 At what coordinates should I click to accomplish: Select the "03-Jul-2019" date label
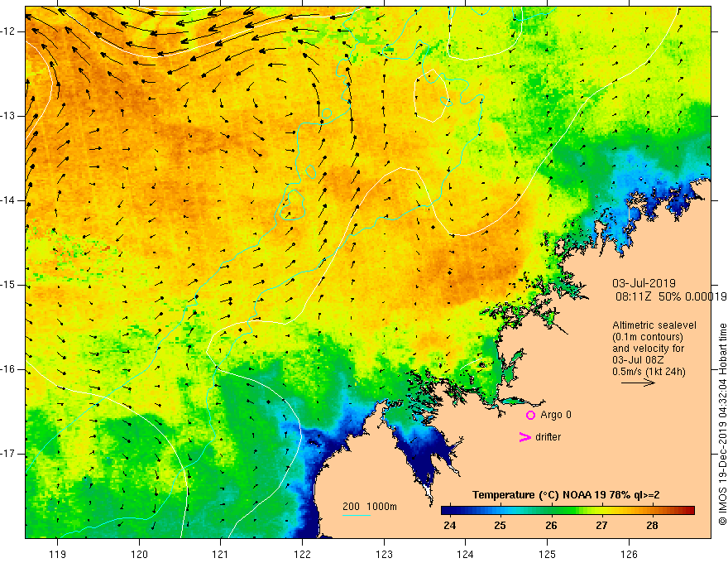click(644, 283)
